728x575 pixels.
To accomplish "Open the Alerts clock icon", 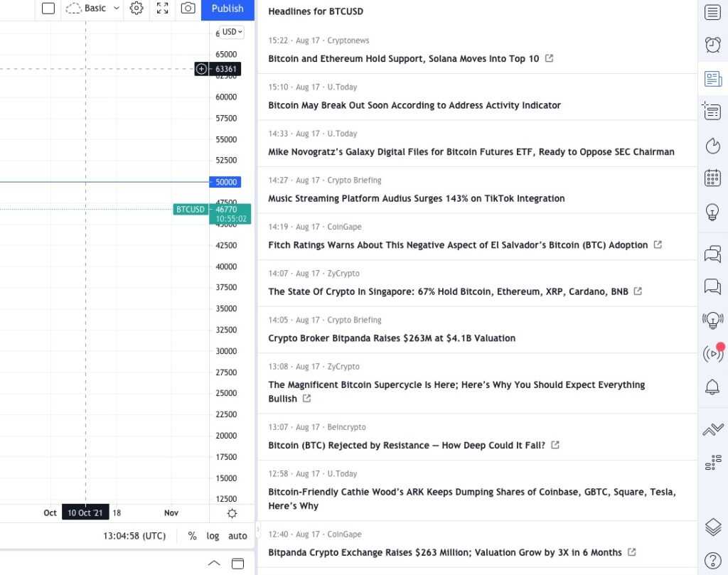I will [712, 45].
